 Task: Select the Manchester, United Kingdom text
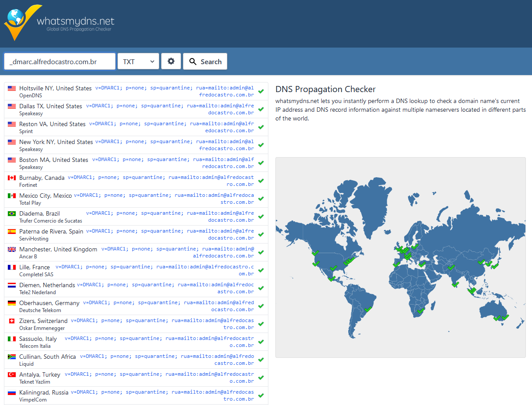point(58,249)
